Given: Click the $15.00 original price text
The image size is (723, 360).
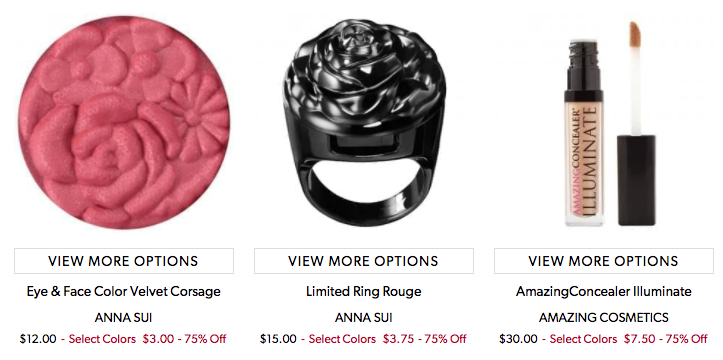Looking at the screenshot, I should [278, 339].
